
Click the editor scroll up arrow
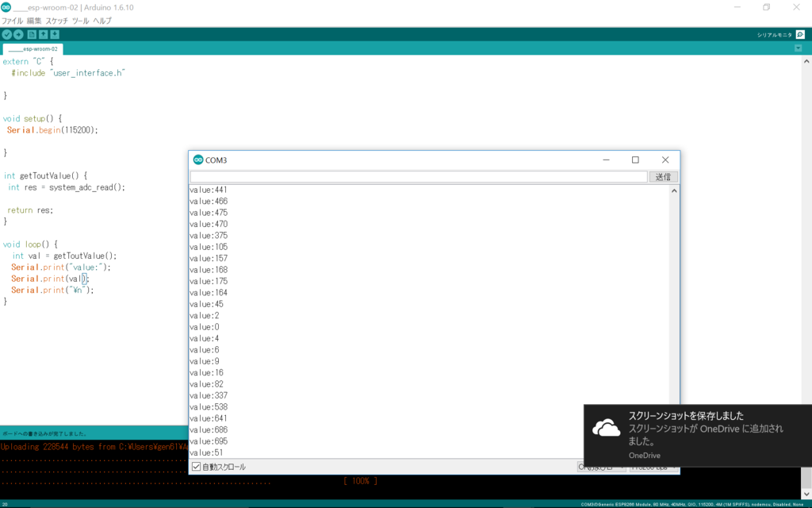(x=806, y=61)
